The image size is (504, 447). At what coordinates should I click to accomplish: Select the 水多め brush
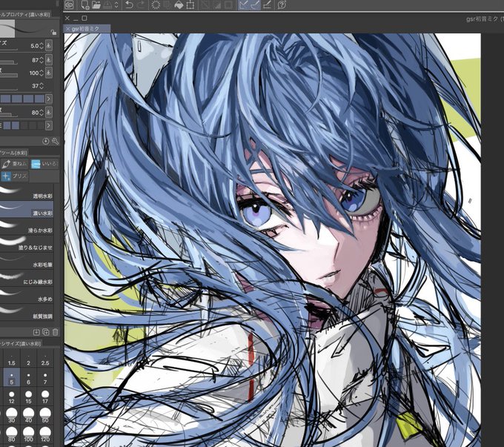[x=27, y=295]
